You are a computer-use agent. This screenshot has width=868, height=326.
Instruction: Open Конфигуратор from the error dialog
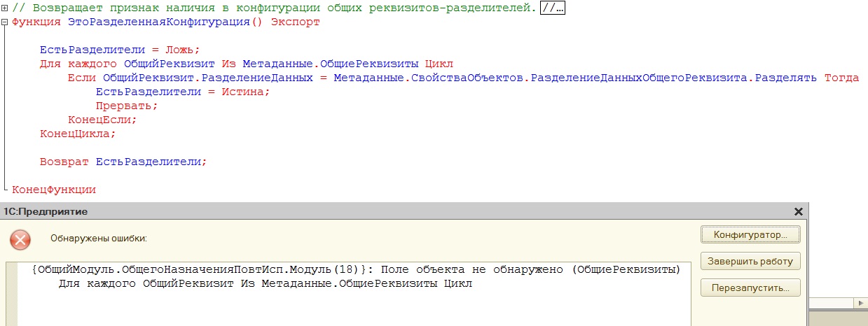[x=750, y=235]
